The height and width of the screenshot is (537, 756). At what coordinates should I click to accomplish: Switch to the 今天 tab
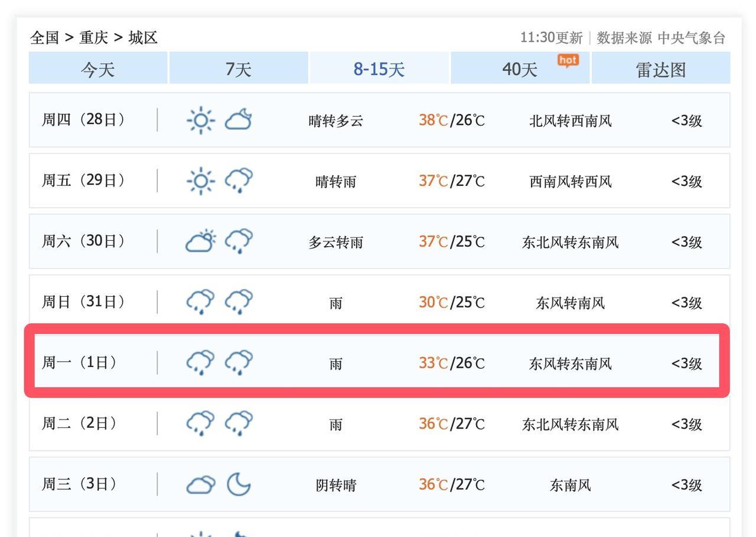98,69
